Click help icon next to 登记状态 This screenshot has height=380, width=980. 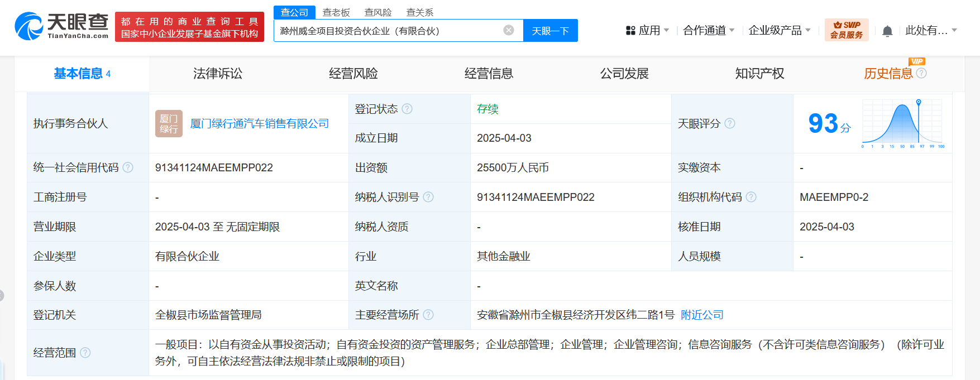[407, 109]
